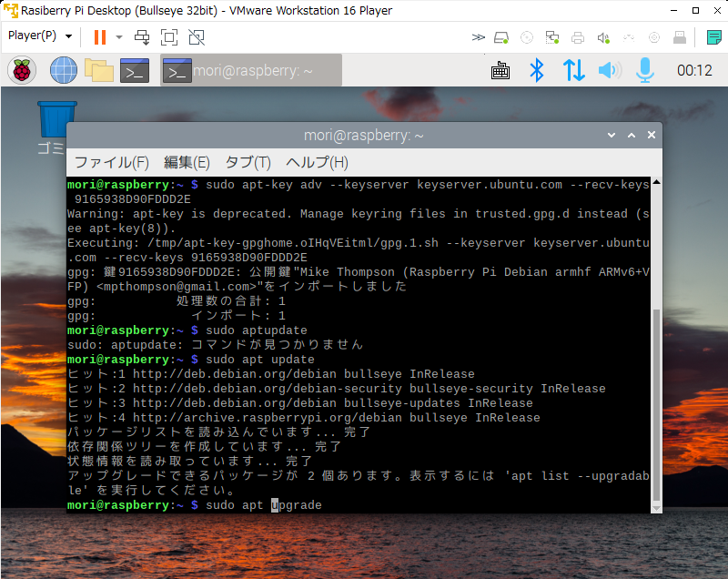Click the ヒット:3 bullseye-updates InRelease line
This screenshot has height=579, width=728.
point(300,403)
